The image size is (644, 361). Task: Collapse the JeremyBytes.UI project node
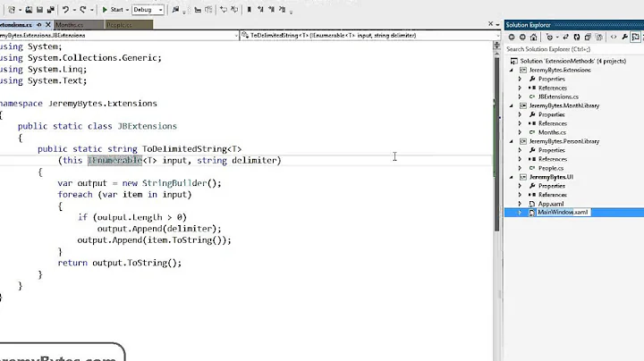(x=512, y=177)
